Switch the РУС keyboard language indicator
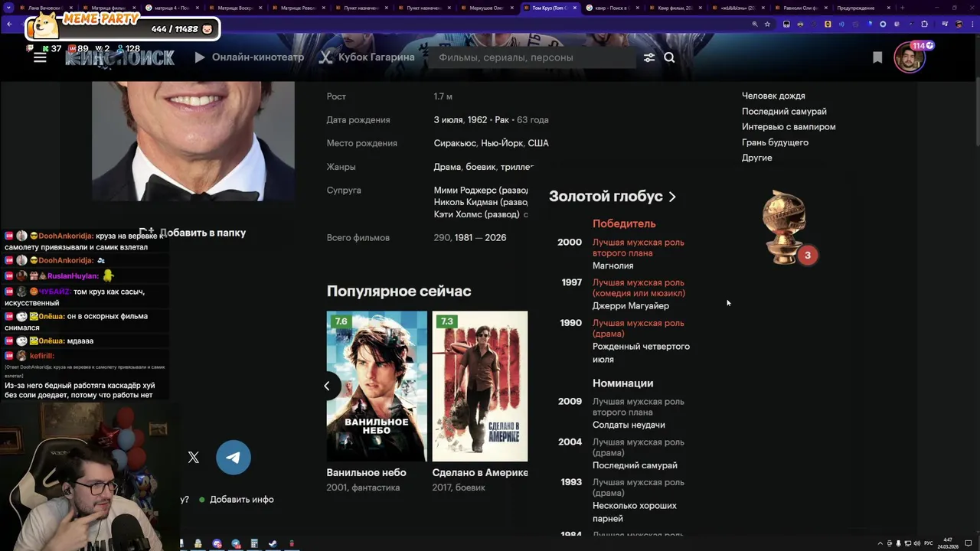980x551 pixels. [x=929, y=543]
